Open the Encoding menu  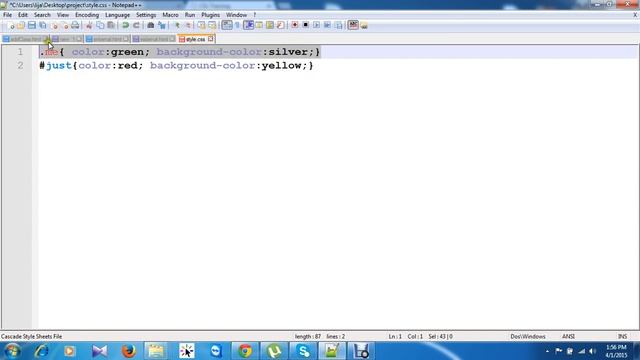pos(87,15)
